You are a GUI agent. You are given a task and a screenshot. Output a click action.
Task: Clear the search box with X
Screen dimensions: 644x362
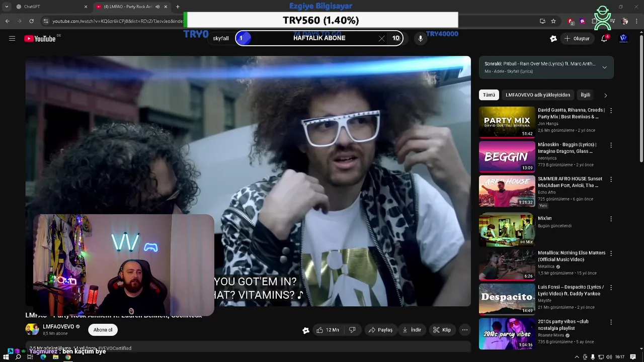click(x=381, y=38)
